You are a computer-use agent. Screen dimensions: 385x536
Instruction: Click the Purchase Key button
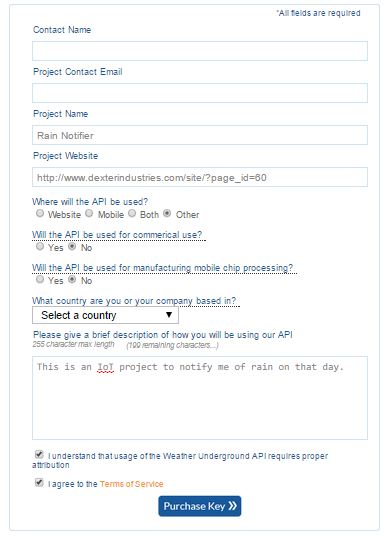200,506
